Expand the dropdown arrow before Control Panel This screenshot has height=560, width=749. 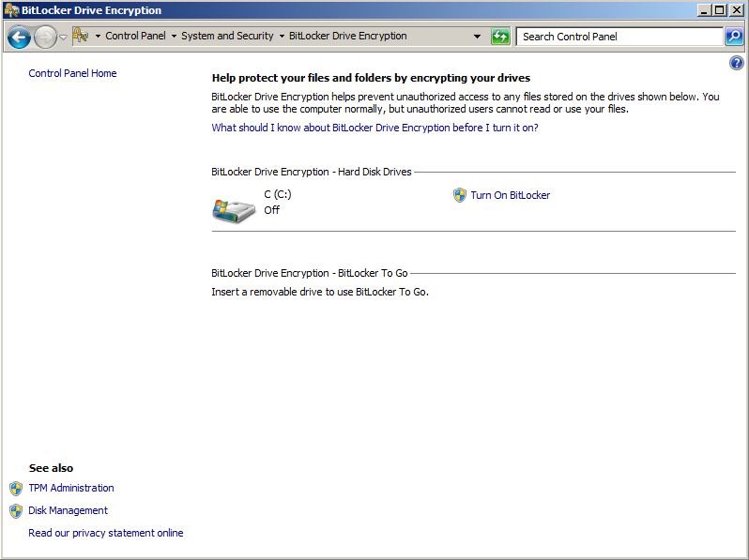[98, 37]
